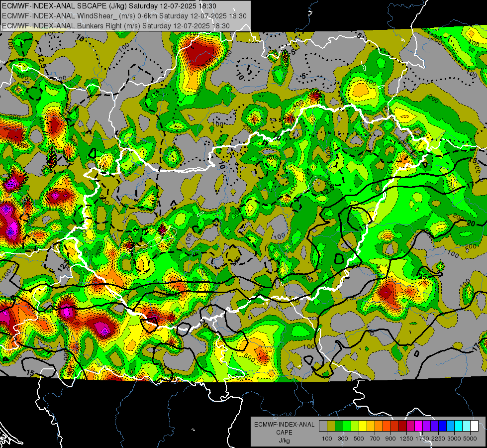The height and width of the screenshot is (448, 487).
Task: Select the dark red swatch before 1250
Action: (x=402, y=426)
